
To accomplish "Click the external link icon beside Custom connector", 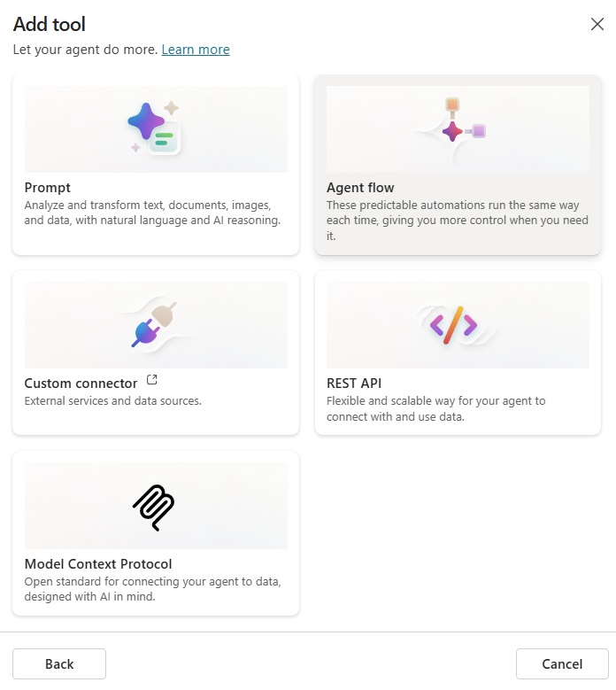I will coord(152,380).
